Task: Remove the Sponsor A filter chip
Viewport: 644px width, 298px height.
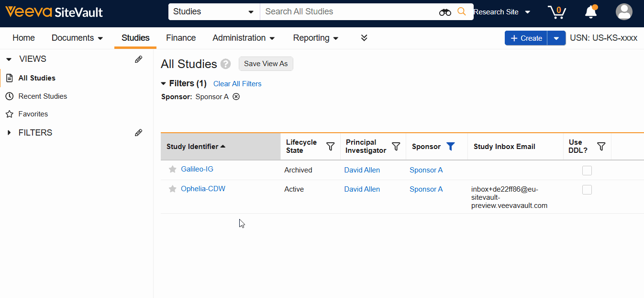Action: pyautogui.click(x=236, y=97)
